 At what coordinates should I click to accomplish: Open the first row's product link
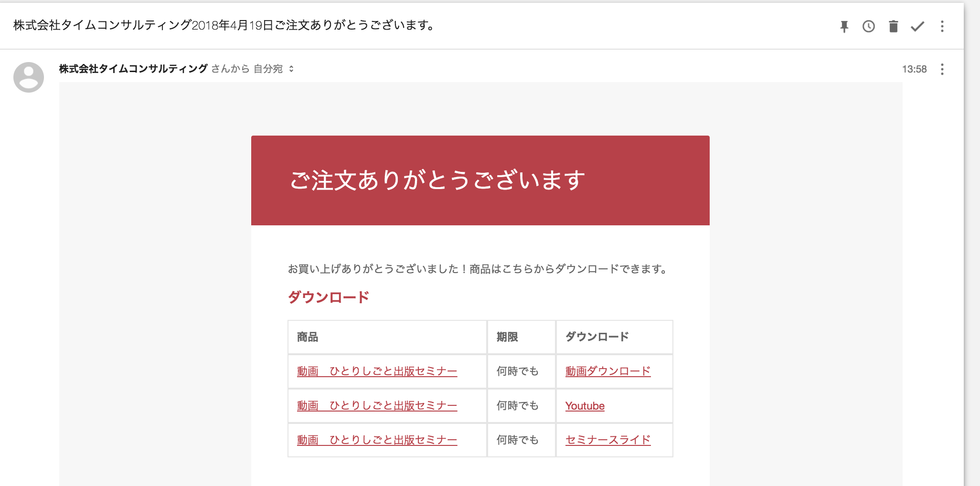pyautogui.click(x=377, y=371)
